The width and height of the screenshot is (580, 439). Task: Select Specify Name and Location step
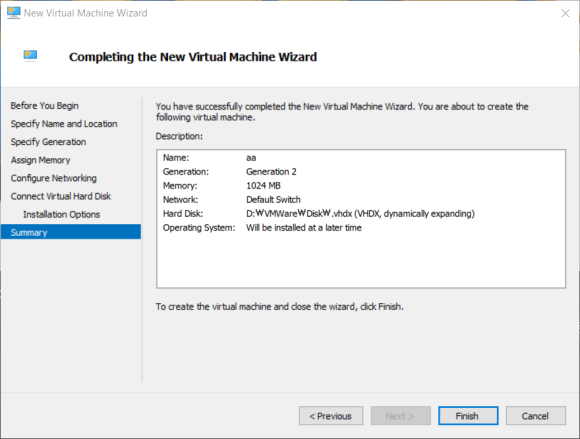click(64, 124)
